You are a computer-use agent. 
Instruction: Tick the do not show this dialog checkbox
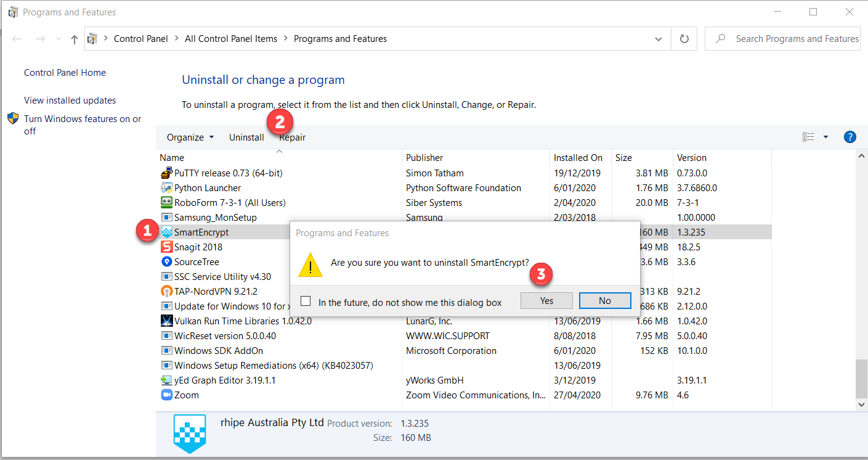[x=306, y=302]
